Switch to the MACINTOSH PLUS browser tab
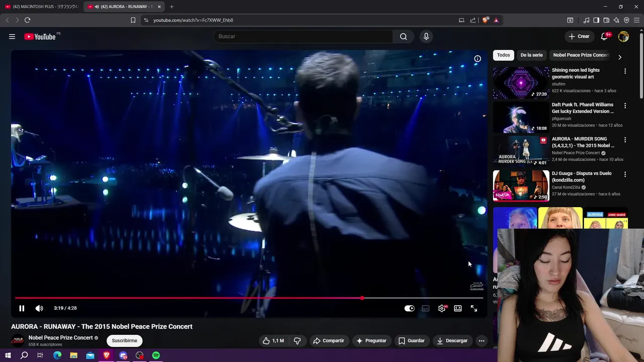 [41, 7]
